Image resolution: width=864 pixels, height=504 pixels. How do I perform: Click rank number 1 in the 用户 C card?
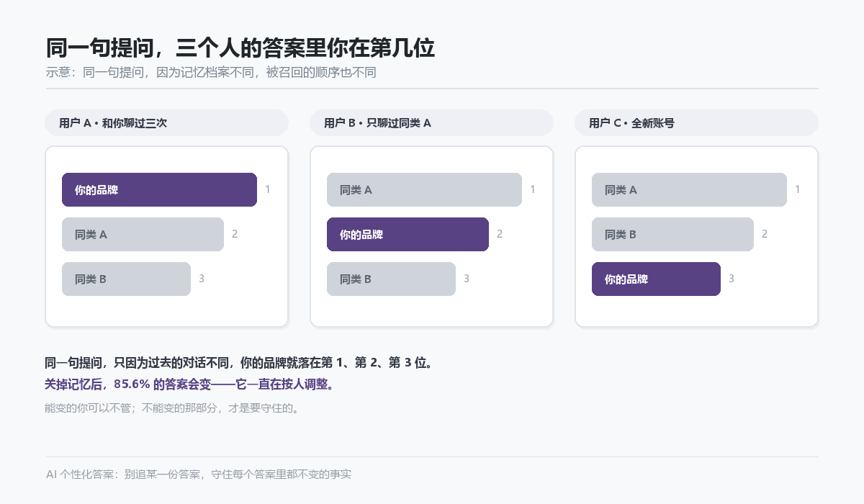[x=798, y=189]
